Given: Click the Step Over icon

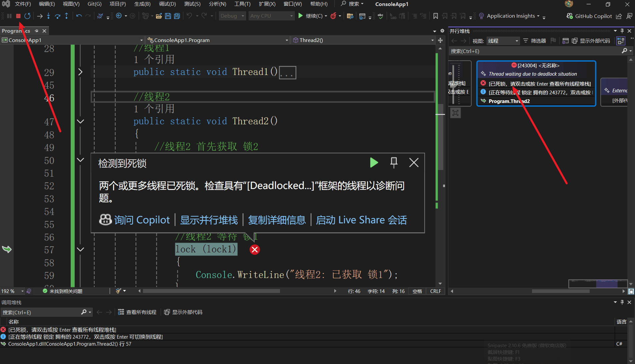Looking at the screenshot, I should [57, 16].
